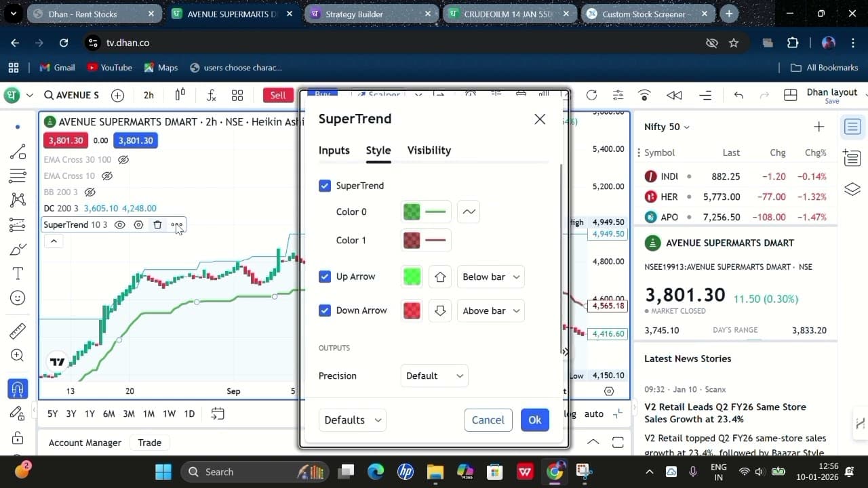Select the Style tab
The height and width of the screenshot is (488, 868).
(378, 150)
